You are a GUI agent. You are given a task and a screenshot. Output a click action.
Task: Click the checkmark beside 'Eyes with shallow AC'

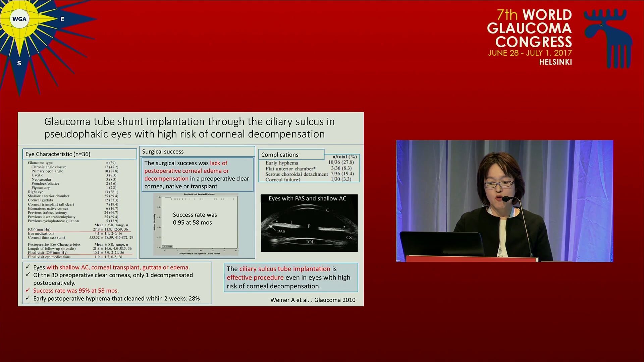point(28,267)
